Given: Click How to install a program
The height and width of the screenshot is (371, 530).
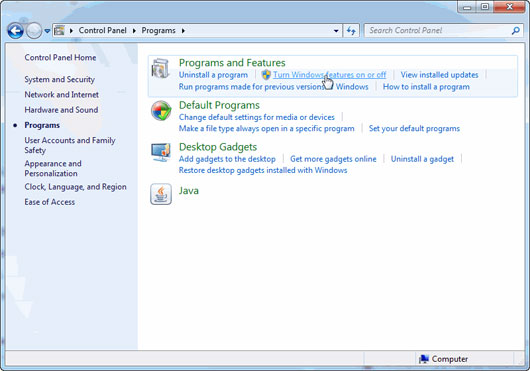Looking at the screenshot, I should click(426, 87).
